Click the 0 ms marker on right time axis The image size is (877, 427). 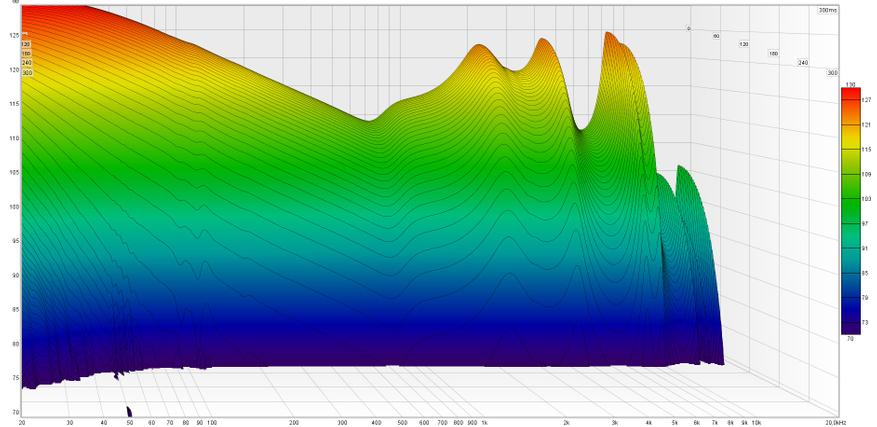(688, 28)
